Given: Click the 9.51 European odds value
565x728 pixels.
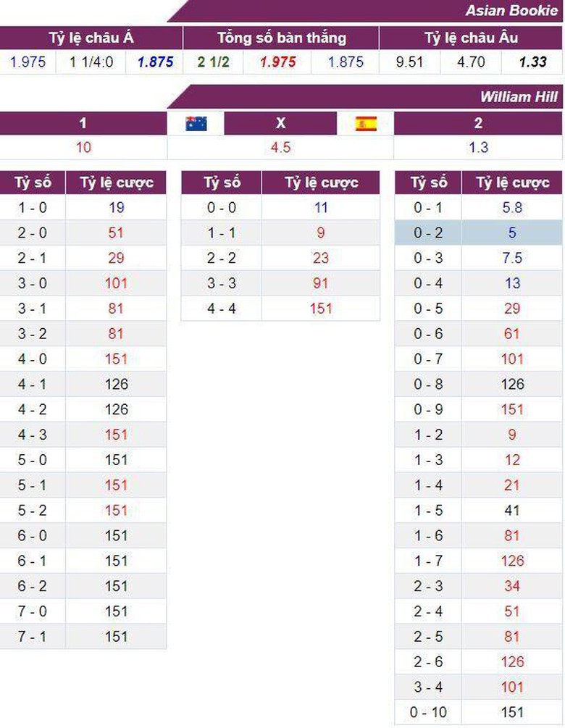Looking at the screenshot, I should point(409,62).
